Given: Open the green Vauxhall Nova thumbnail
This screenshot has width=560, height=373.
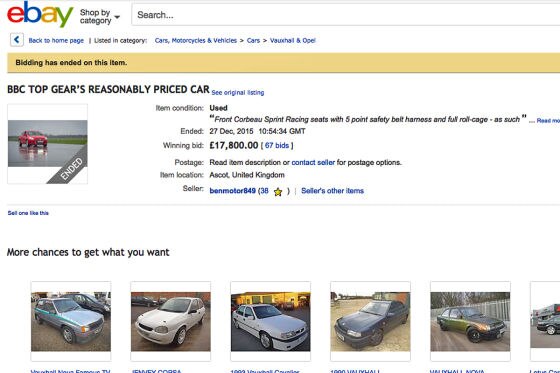Looking at the screenshot, I should (470, 321).
